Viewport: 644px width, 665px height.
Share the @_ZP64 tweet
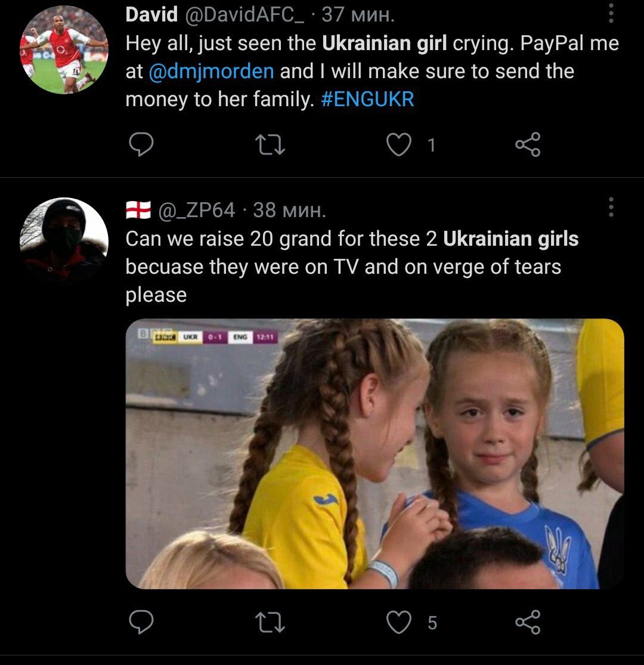pyautogui.click(x=528, y=622)
